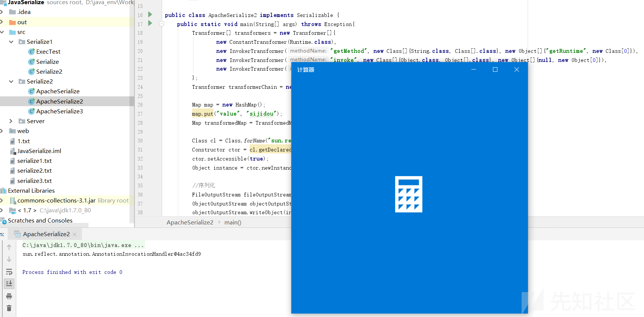Minimize the 计算器 calculator window
The height and width of the screenshot is (317, 644).
click(x=474, y=70)
